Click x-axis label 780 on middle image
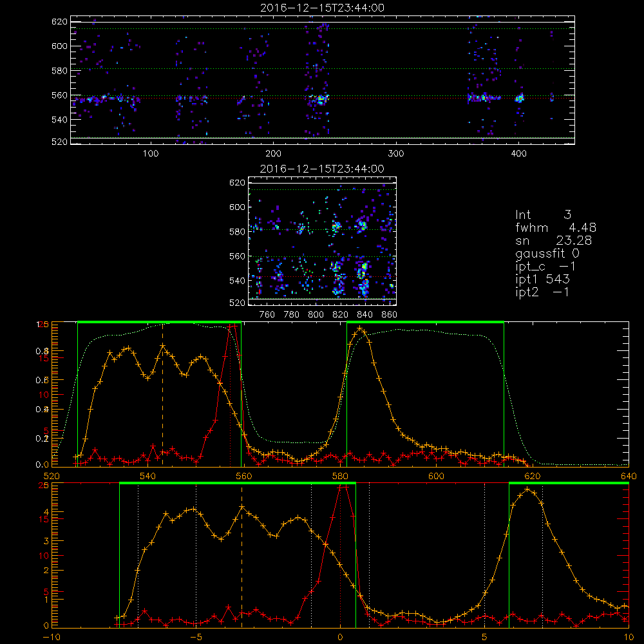Viewport: 644px width, 644px height. [292, 315]
